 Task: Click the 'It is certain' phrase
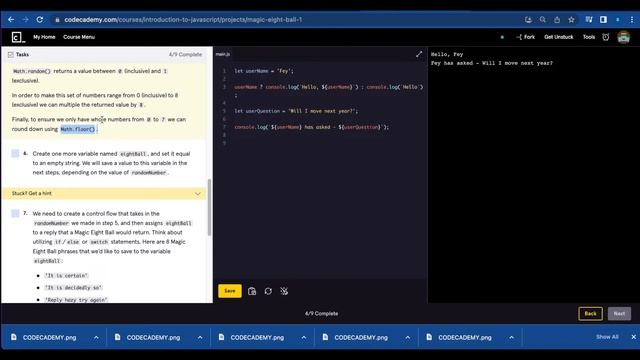pyautogui.click(x=67, y=276)
